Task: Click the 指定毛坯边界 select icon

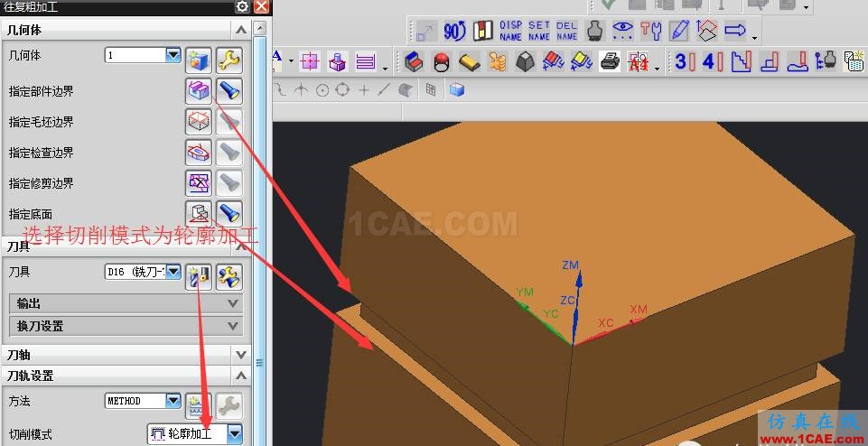Action: click(198, 122)
